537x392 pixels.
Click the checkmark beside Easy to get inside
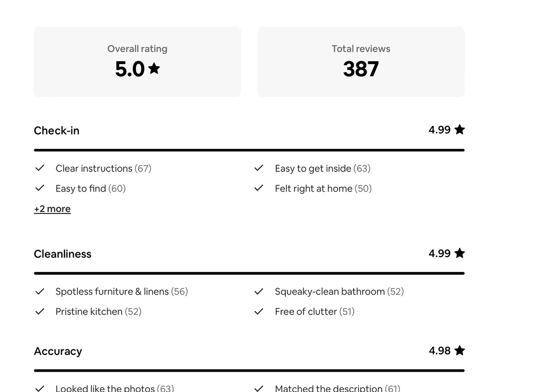(259, 168)
